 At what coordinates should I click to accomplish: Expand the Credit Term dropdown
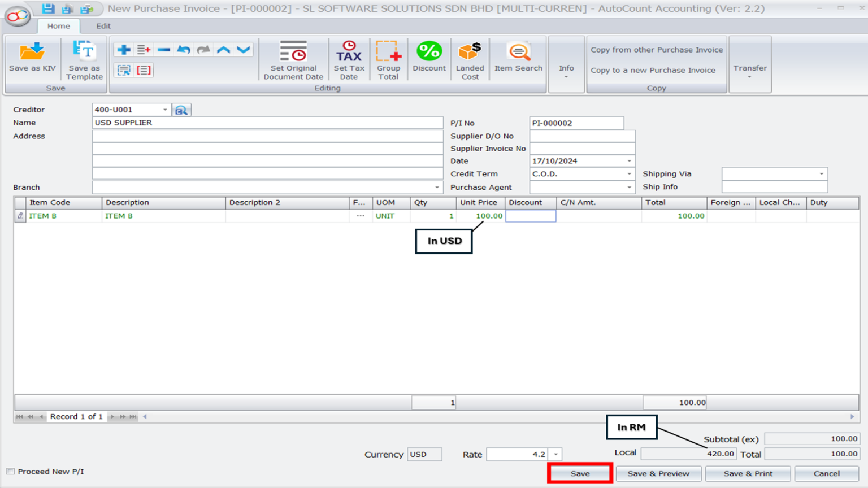point(629,174)
